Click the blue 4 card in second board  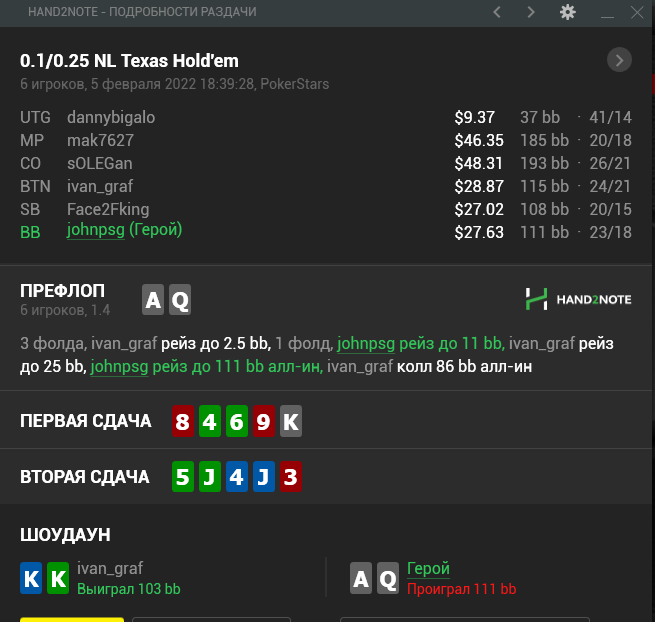(x=237, y=477)
